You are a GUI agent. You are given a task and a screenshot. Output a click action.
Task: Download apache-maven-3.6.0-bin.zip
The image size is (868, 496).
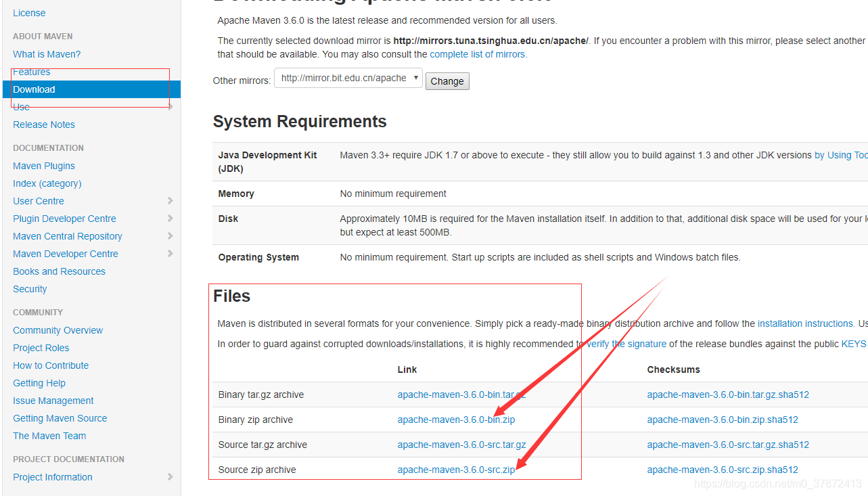tap(456, 420)
